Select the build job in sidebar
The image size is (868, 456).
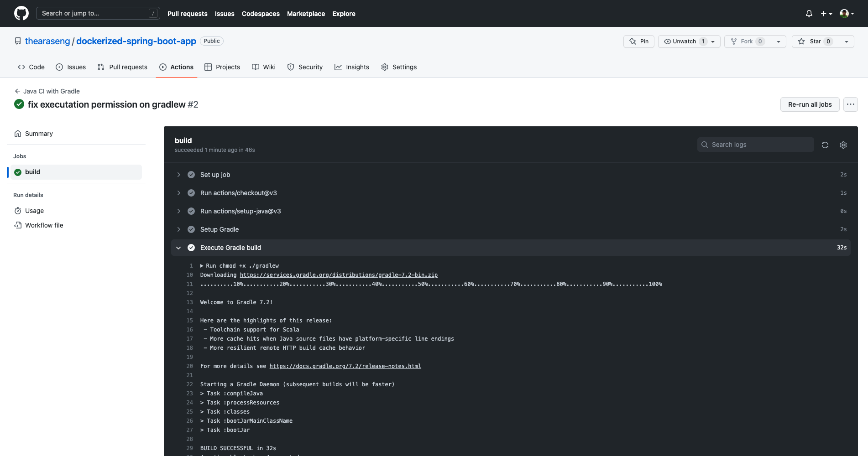click(75, 172)
